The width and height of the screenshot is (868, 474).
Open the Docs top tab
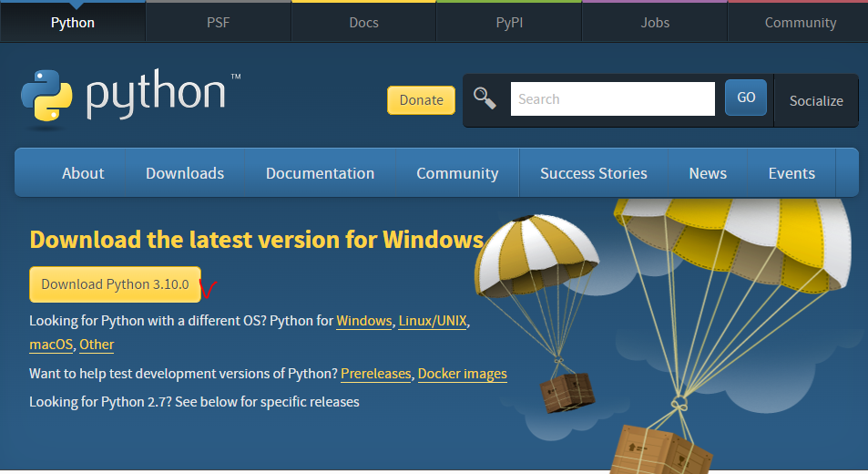coord(363,22)
